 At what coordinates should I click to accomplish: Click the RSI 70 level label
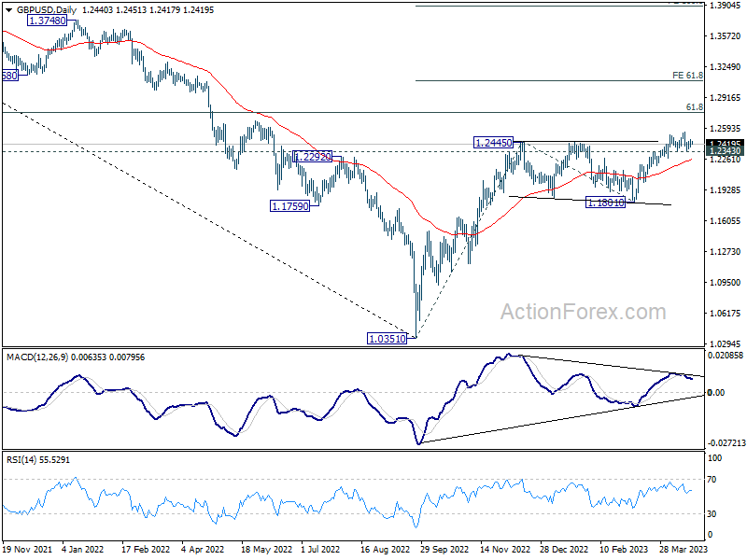point(712,480)
